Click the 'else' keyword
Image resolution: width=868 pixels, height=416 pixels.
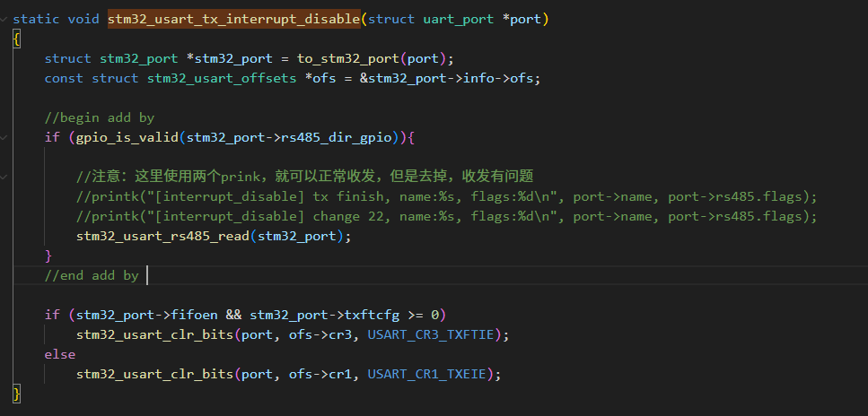[x=60, y=355]
